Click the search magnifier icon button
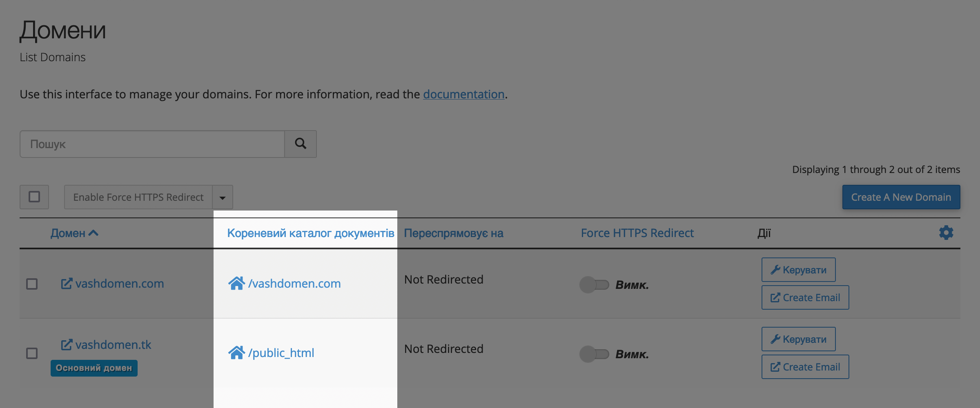 [301, 144]
